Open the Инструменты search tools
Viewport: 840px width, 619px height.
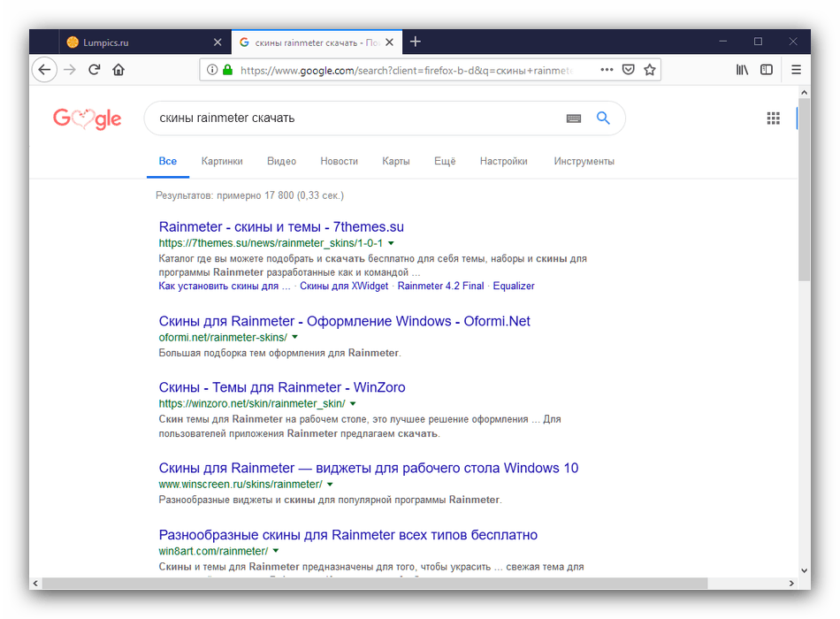tap(584, 161)
